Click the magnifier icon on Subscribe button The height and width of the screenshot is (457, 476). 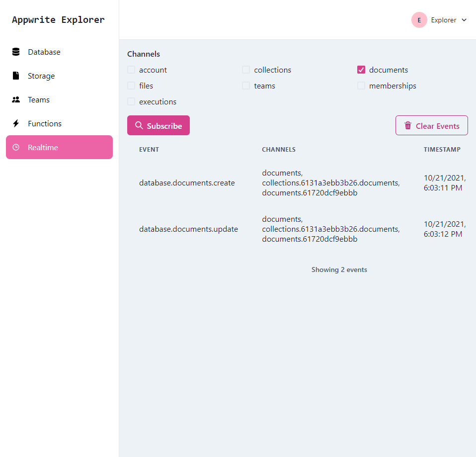point(139,125)
